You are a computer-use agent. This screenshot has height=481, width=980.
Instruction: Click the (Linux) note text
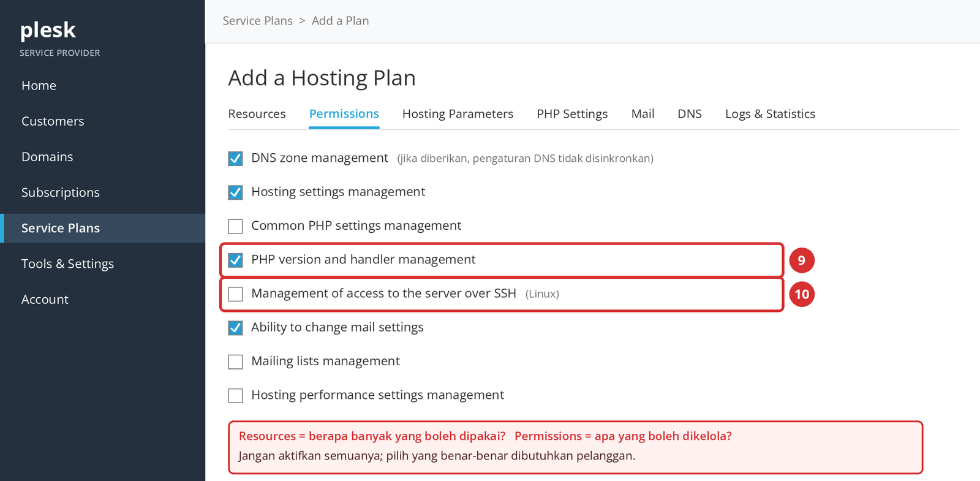coord(542,294)
